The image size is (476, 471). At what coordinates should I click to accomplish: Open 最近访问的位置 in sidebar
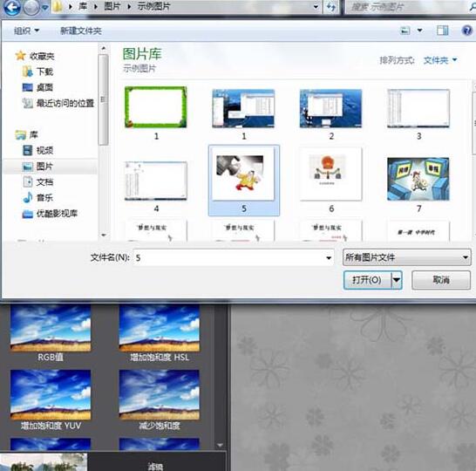(x=58, y=103)
